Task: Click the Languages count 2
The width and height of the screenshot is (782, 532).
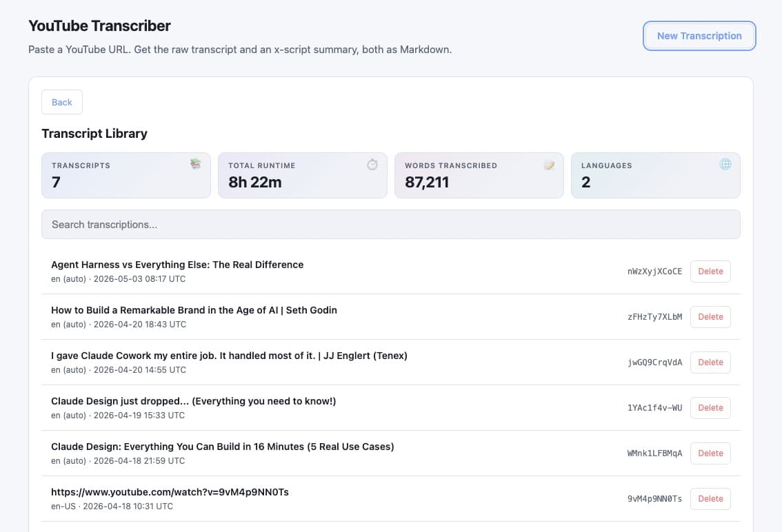Action: point(585,182)
